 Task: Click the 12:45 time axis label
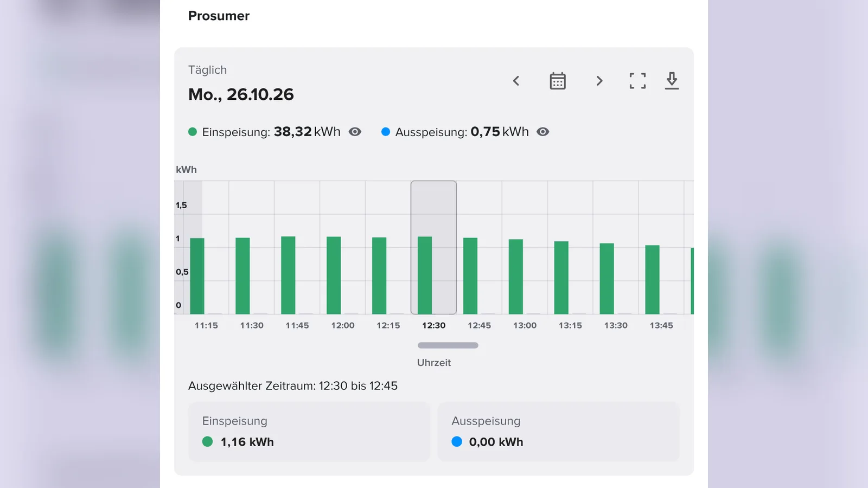click(x=479, y=325)
